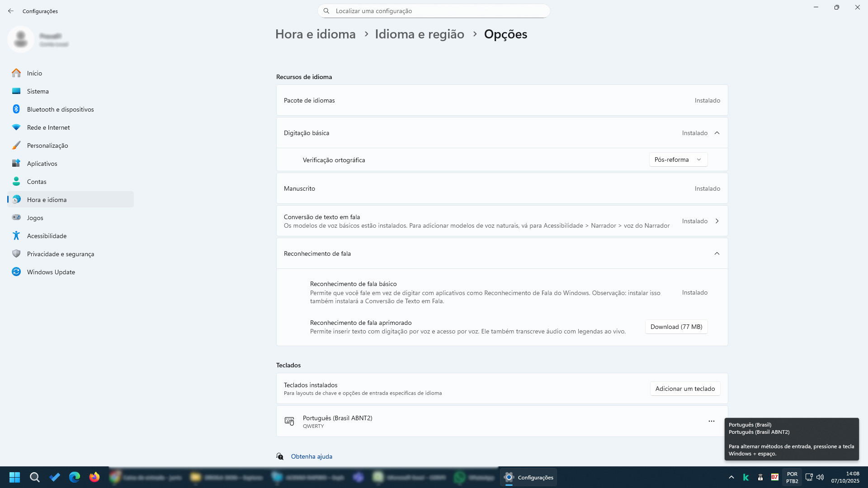Open the Obtenha ajuda link
Screen dimensions: 868x488
[x=311, y=456]
